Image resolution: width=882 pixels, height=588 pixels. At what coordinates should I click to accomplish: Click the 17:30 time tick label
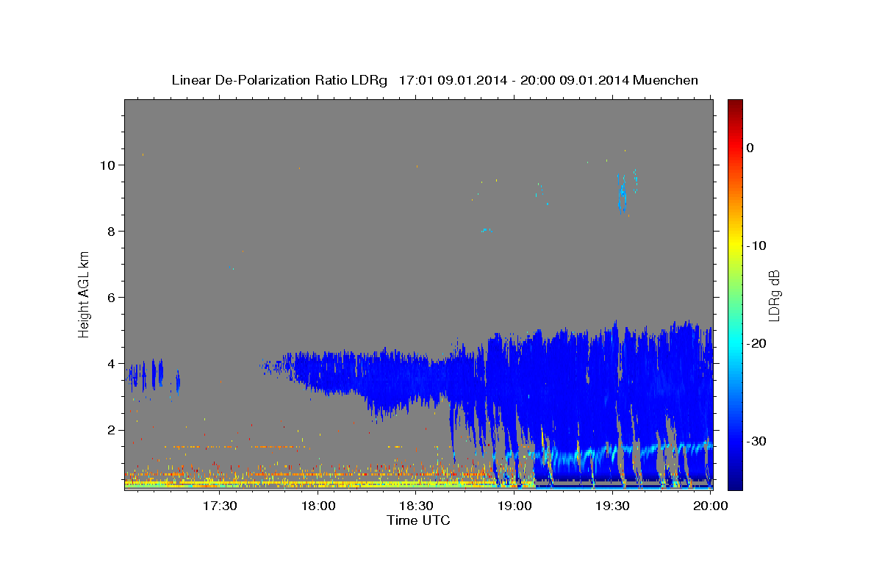(x=220, y=506)
